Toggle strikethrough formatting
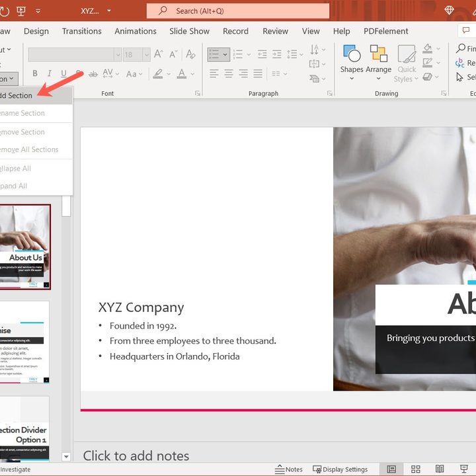 [x=93, y=74]
